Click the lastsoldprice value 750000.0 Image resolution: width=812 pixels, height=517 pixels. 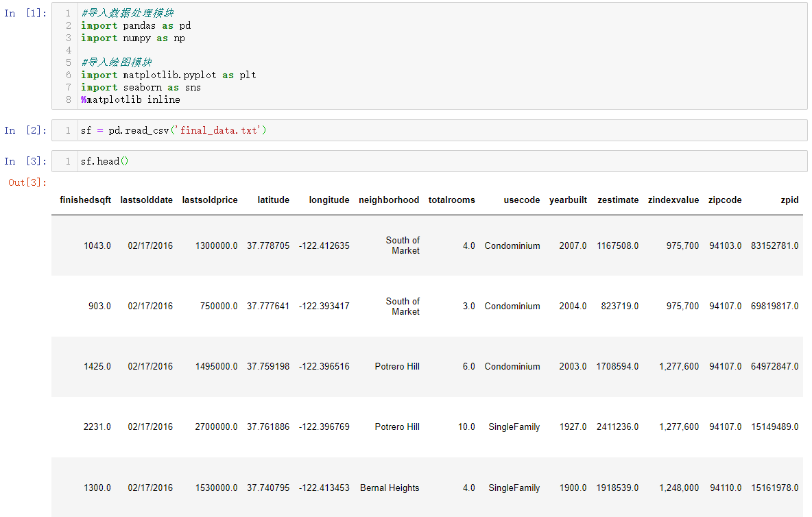[219, 306]
